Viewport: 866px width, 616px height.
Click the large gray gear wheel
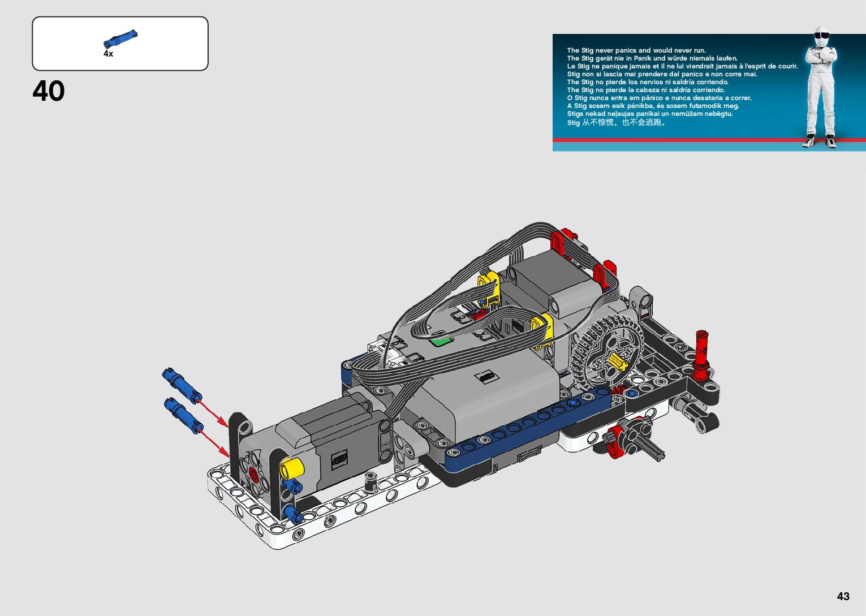click(605, 351)
